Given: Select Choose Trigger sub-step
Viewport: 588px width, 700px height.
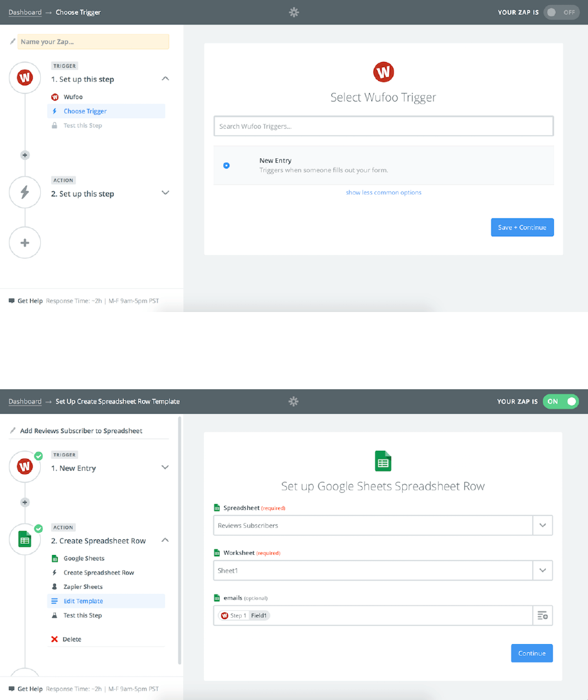Looking at the screenshot, I should [x=106, y=111].
